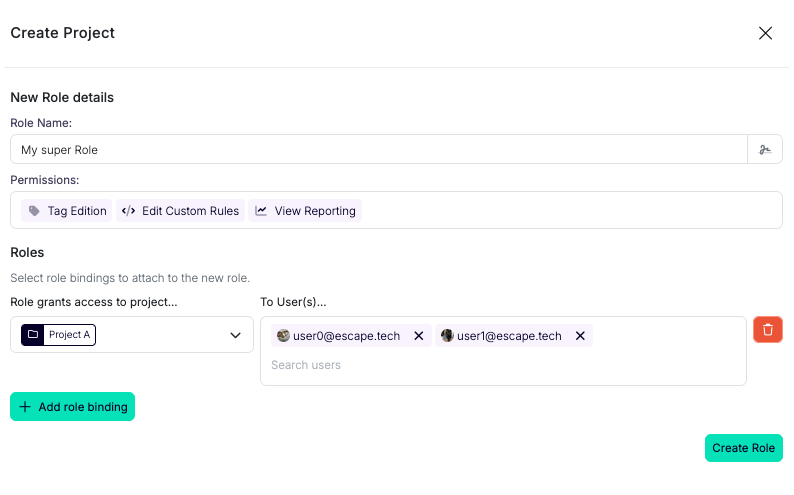794x495 pixels.
Task: Click the code brackets icon on Edit Custom Rules
Action: (128, 211)
